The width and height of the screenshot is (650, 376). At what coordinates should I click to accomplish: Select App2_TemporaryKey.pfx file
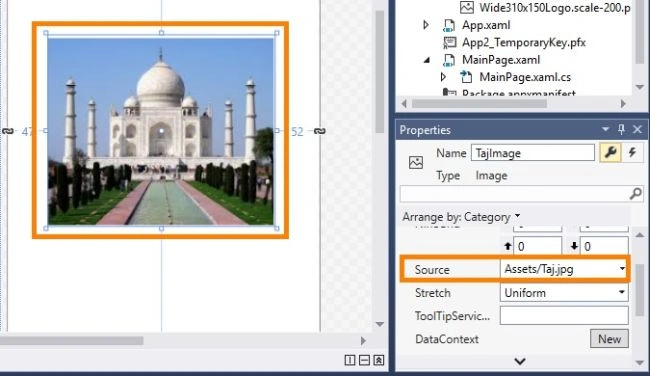pyautogui.click(x=524, y=42)
